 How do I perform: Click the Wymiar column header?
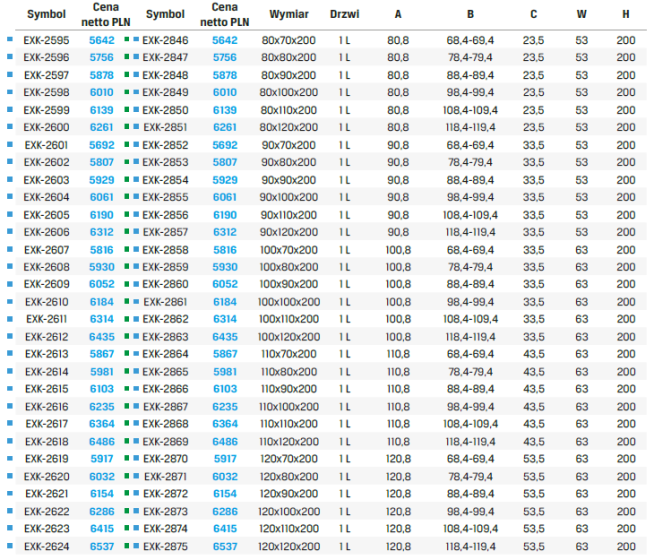click(289, 15)
